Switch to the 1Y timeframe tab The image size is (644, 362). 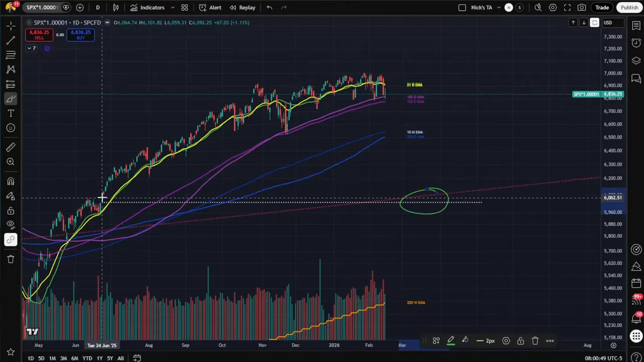pos(99,358)
